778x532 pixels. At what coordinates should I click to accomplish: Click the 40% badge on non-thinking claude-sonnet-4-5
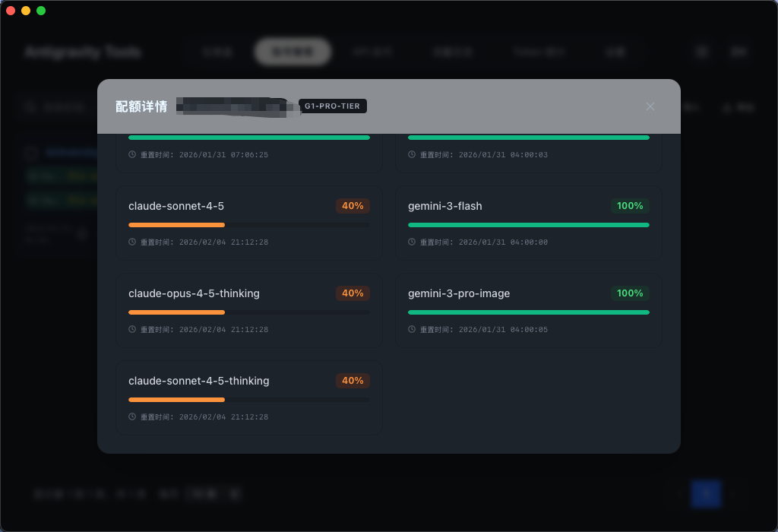pyautogui.click(x=353, y=206)
